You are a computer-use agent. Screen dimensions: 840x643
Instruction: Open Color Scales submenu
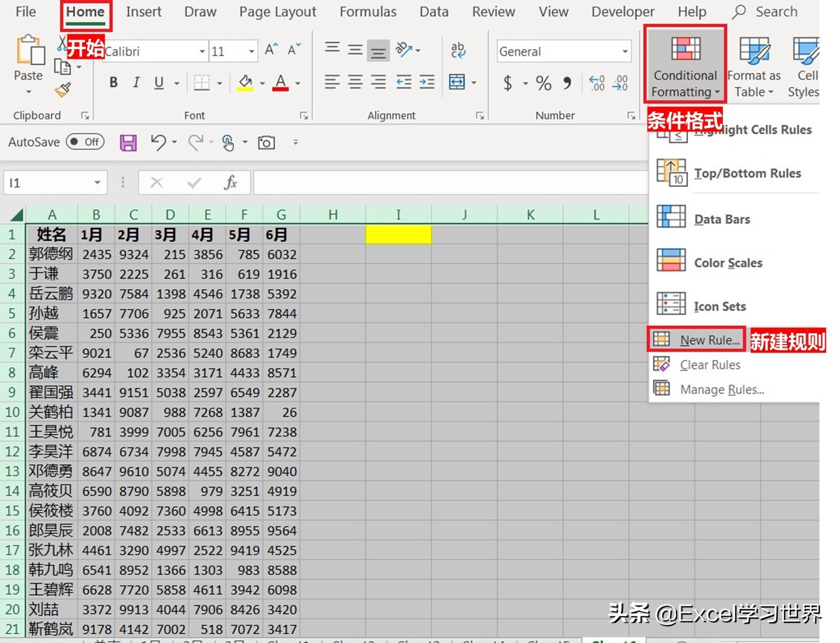tap(734, 263)
